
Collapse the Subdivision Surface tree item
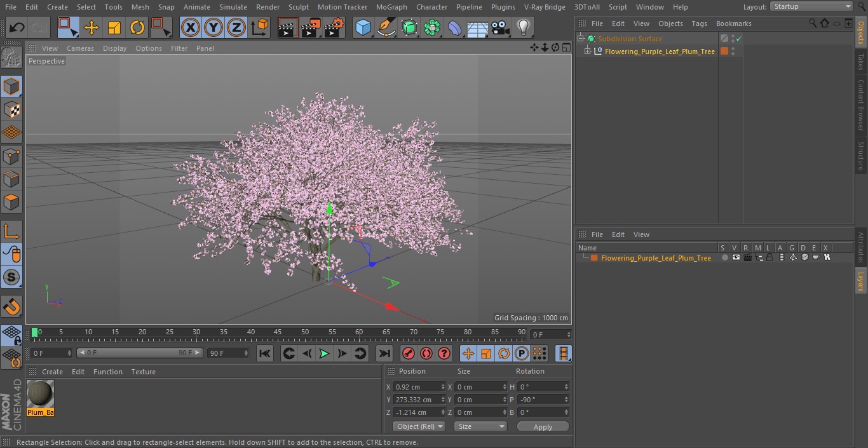[580, 39]
